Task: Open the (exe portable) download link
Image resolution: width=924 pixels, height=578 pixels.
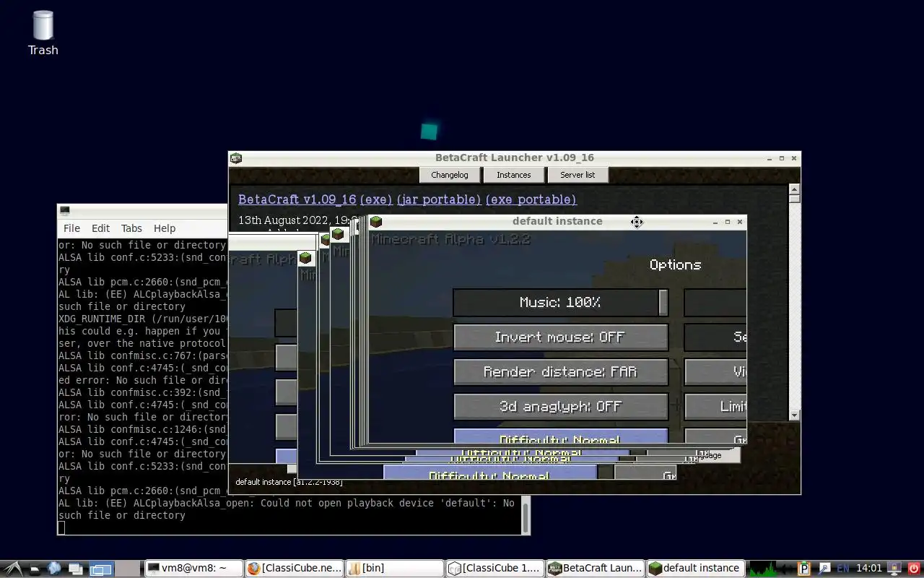Action: [x=531, y=199]
